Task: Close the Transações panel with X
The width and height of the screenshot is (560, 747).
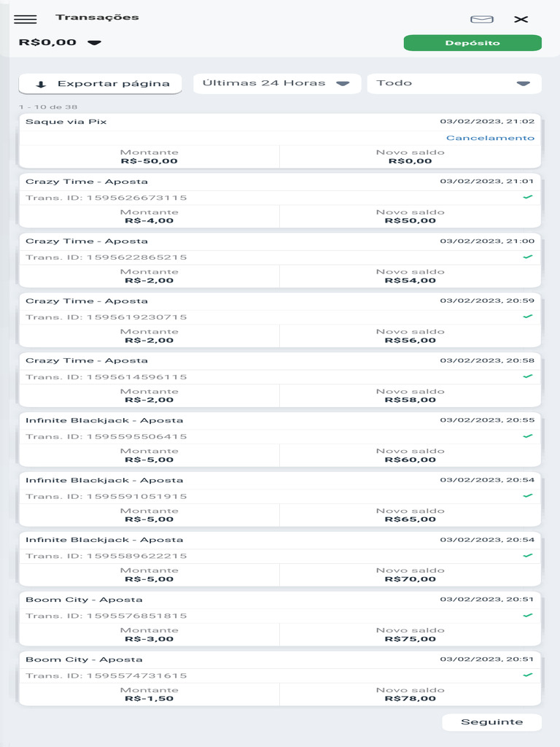Action: (x=521, y=19)
